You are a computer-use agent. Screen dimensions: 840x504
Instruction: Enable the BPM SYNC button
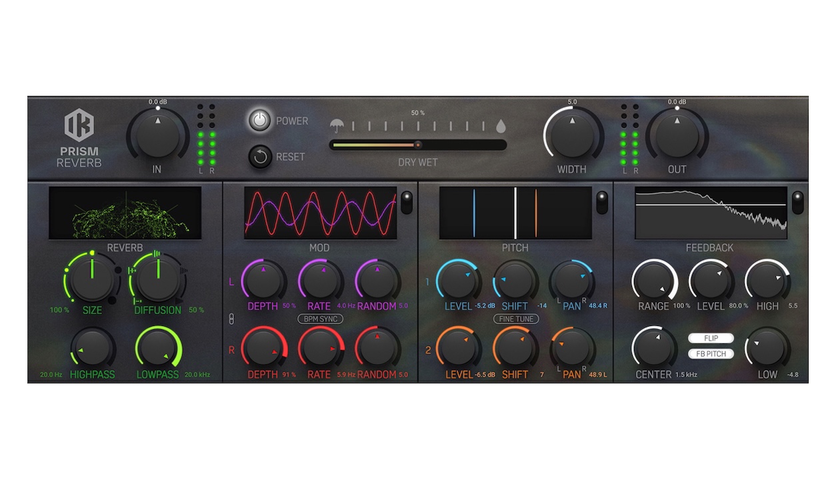pos(320,319)
